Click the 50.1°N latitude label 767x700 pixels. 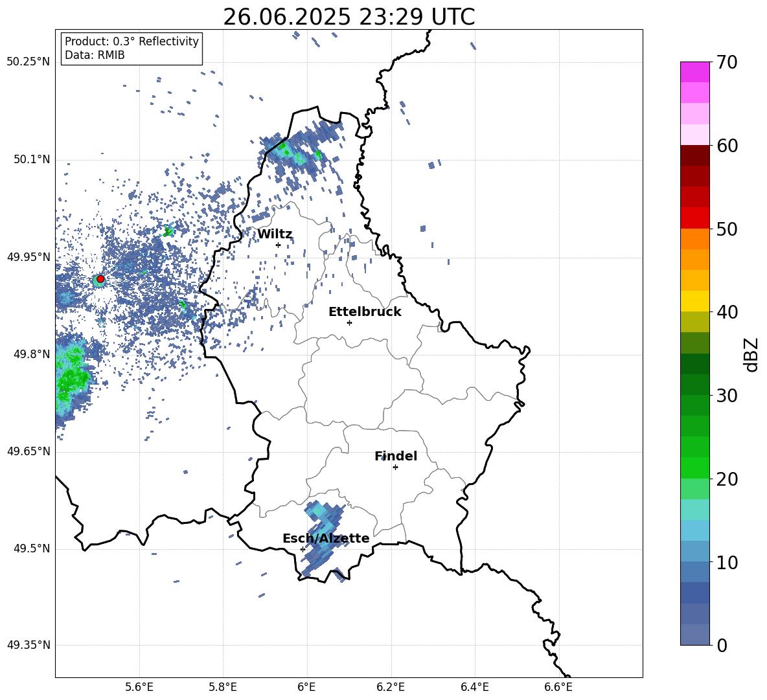point(31,160)
